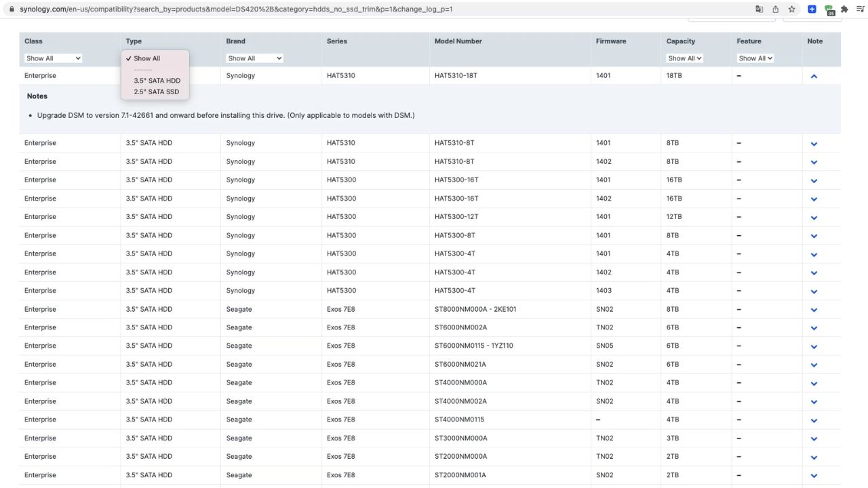Click the blue plus extension icon

tap(812, 9)
